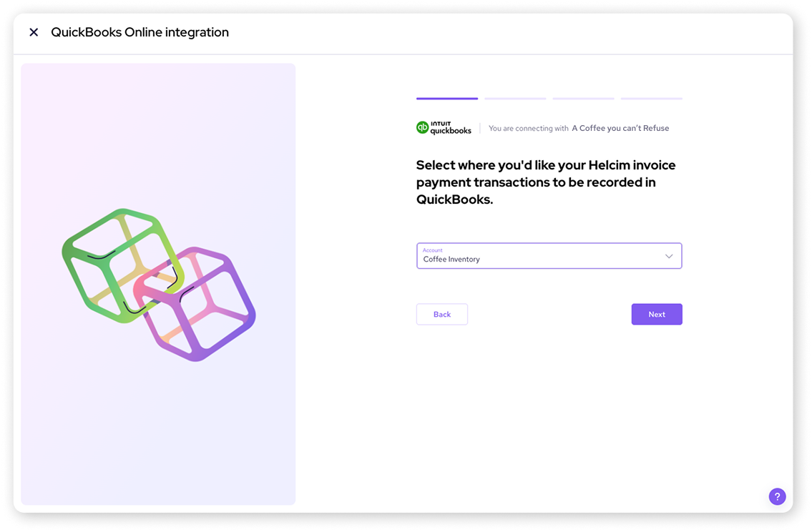Image resolution: width=812 pixels, height=532 pixels.
Task: Expand the Account dropdown chevron
Action: click(668, 256)
